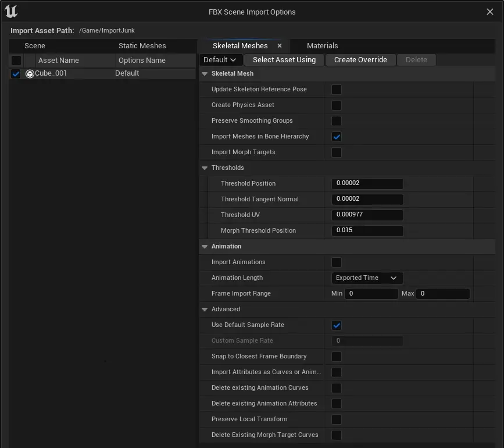This screenshot has width=504, height=448.
Task: Collapse the Skeletal Mesh section
Action: coord(205,74)
